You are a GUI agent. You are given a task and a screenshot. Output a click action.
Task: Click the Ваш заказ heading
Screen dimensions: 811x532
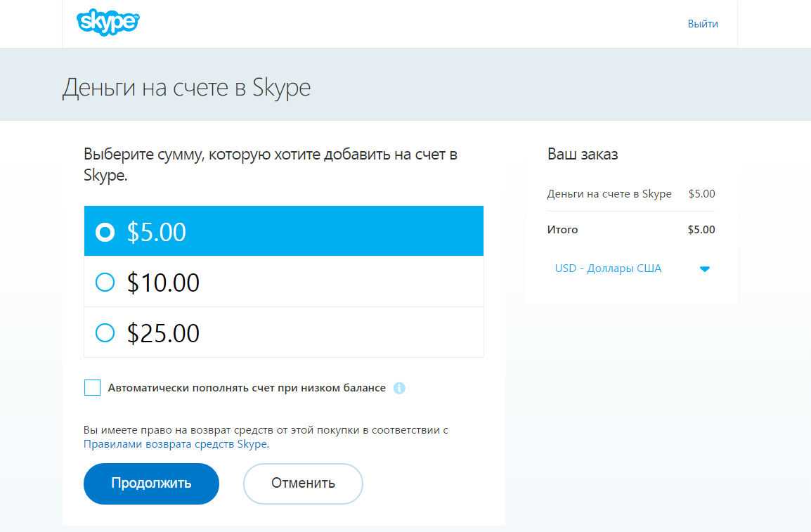click(x=583, y=155)
